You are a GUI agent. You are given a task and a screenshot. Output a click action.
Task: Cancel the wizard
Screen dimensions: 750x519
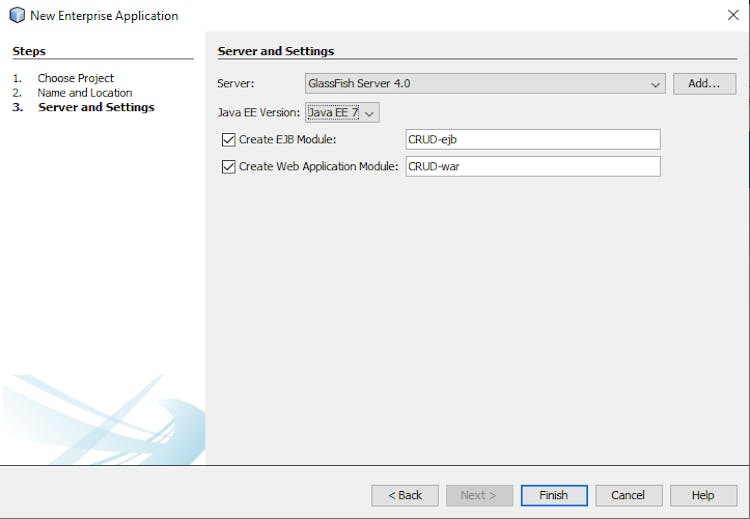point(628,495)
